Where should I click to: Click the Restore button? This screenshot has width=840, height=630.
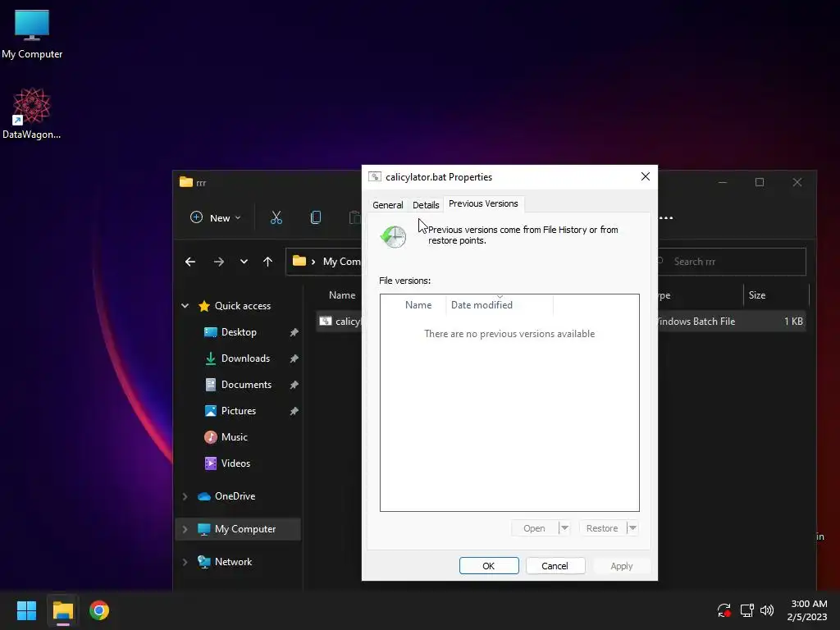pyautogui.click(x=602, y=528)
